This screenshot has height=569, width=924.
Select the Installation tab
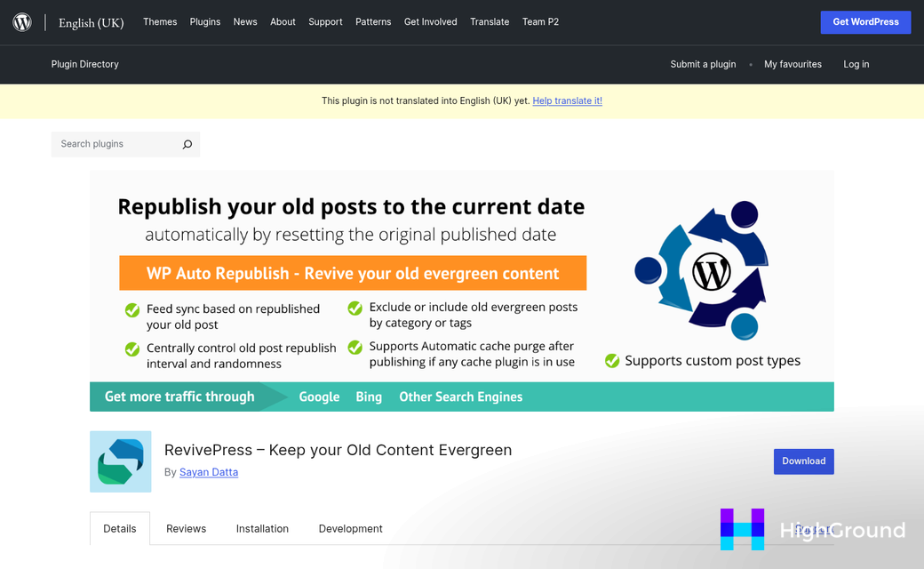click(262, 528)
